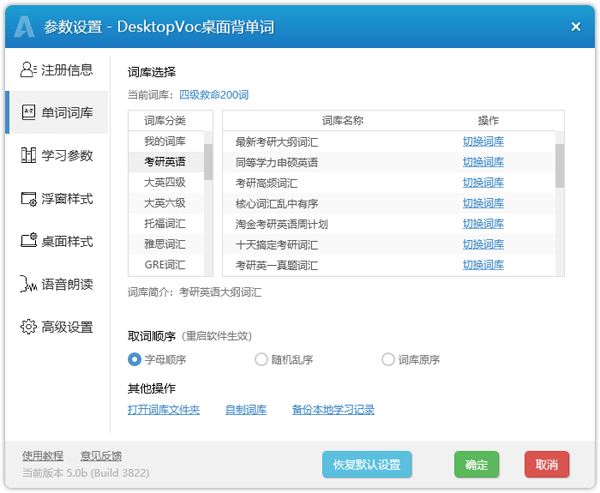Go to the 浮窗样式 tab
Image resolution: width=600 pixels, height=493 pixels.
57,199
